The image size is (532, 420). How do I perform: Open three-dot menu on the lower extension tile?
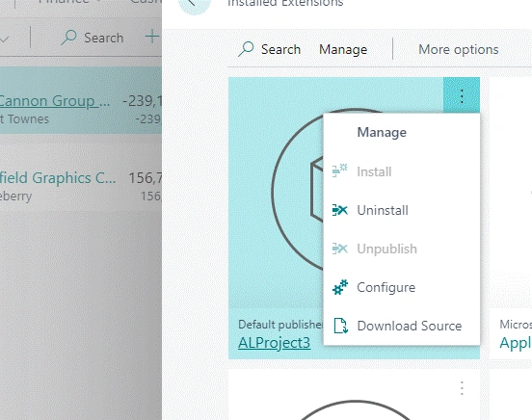click(x=462, y=388)
